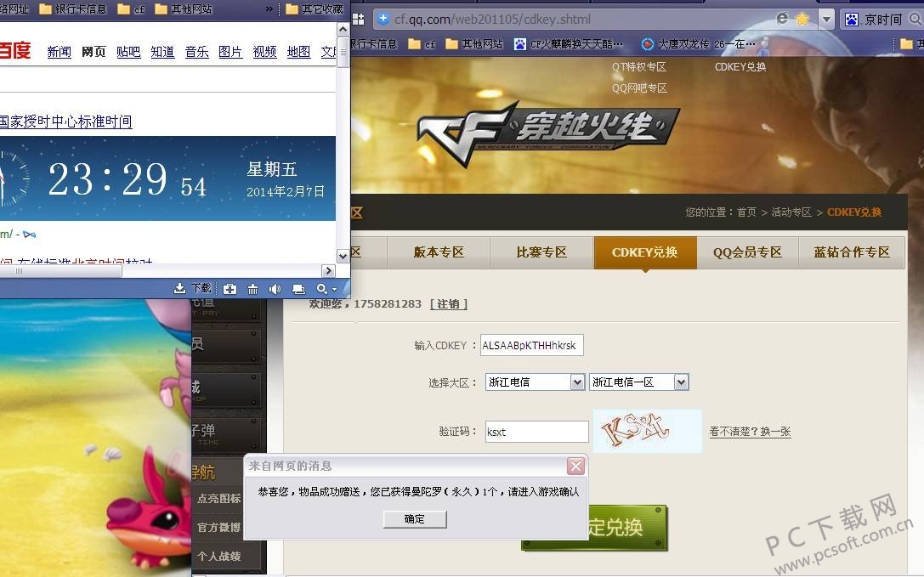Click the 百度 logo
The height and width of the screenshot is (577, 924).
pyautogui.click(x=14, y=50)
